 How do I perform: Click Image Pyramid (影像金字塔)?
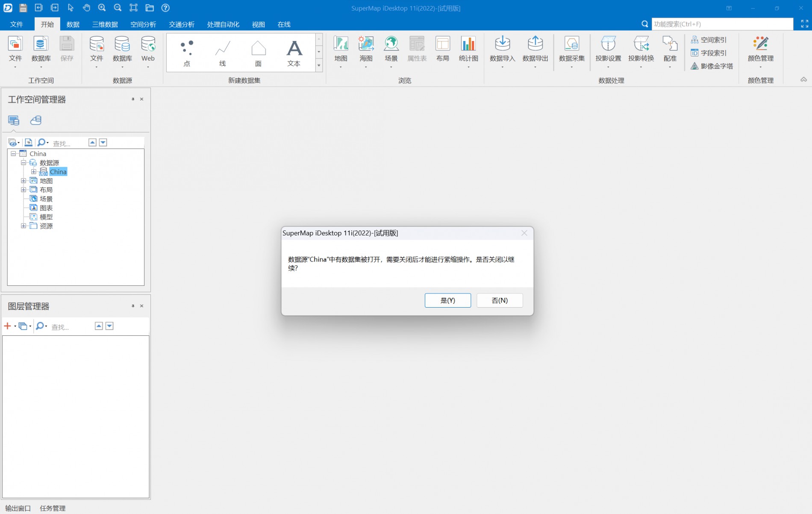coord(712,66)
